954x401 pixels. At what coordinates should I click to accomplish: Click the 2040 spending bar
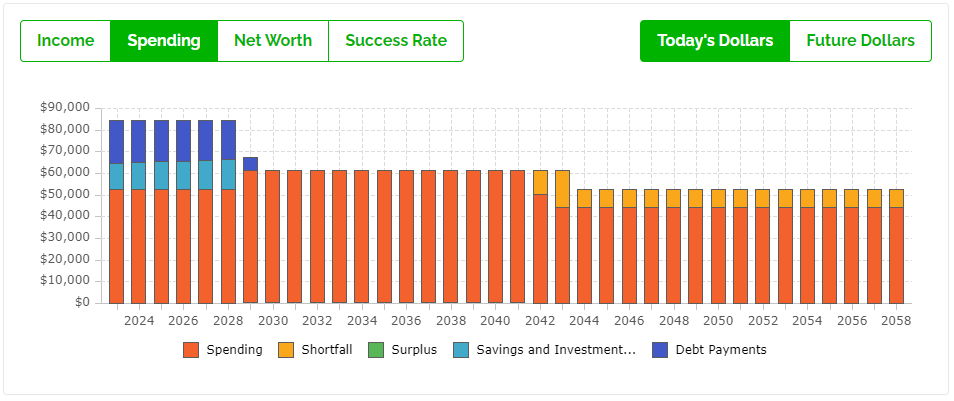495,237
